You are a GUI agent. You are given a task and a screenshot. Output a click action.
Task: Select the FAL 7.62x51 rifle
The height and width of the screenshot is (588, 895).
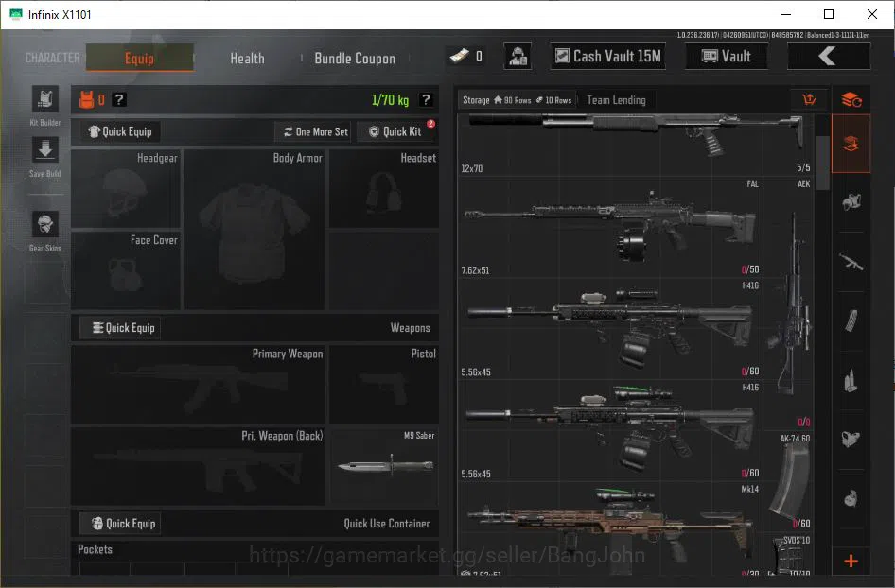[610, 228]
